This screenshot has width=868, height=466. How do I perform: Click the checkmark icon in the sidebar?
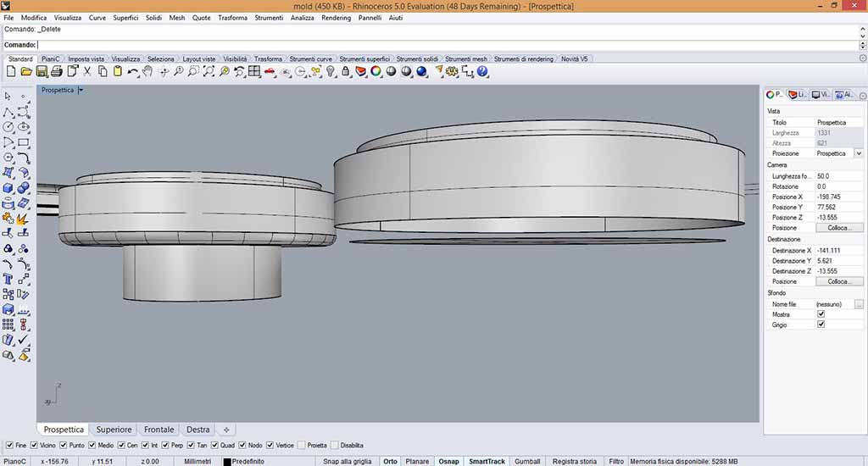23,340
